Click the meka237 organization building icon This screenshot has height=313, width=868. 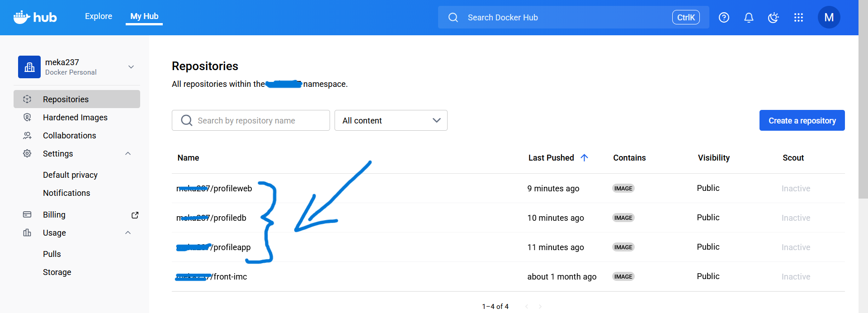29,67
